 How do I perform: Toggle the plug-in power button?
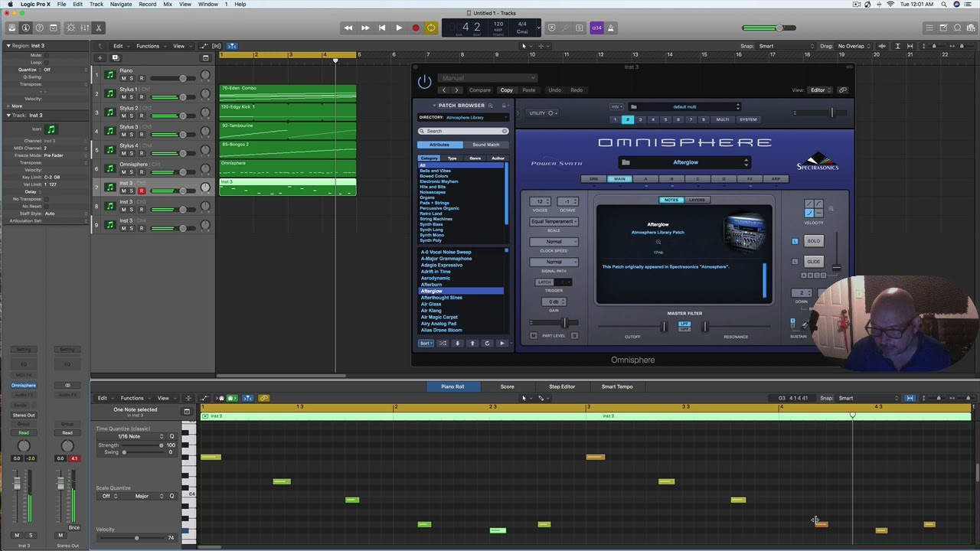[x=424, y=81]
